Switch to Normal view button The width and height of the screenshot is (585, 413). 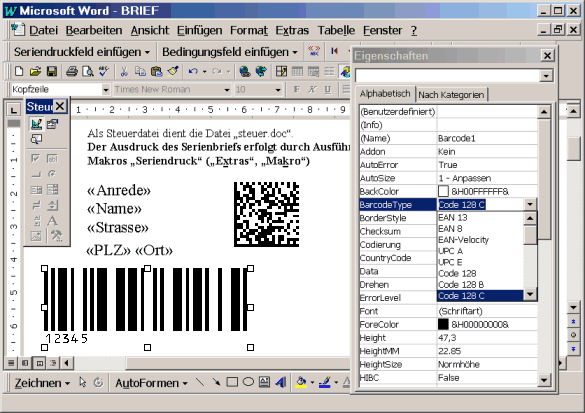click(x=11, y=363)
